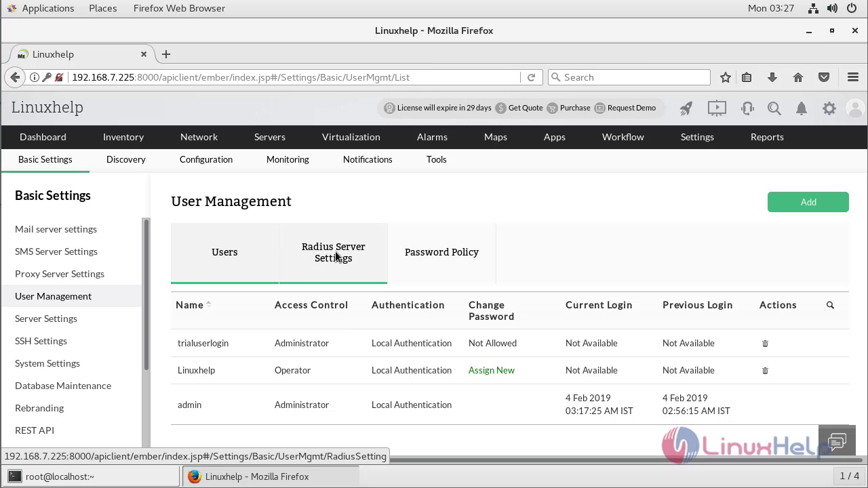Reload the page with refresh icon
The image size is (868, 488).
531,77
